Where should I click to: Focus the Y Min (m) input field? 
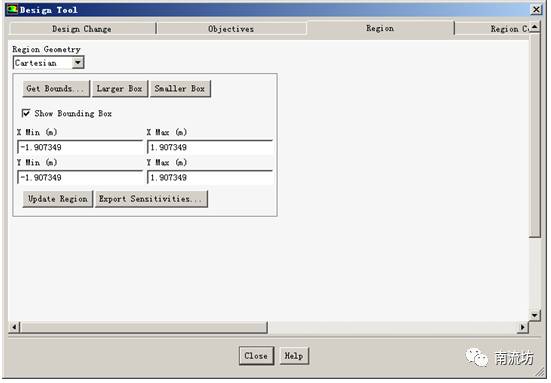tap(80, 177)
